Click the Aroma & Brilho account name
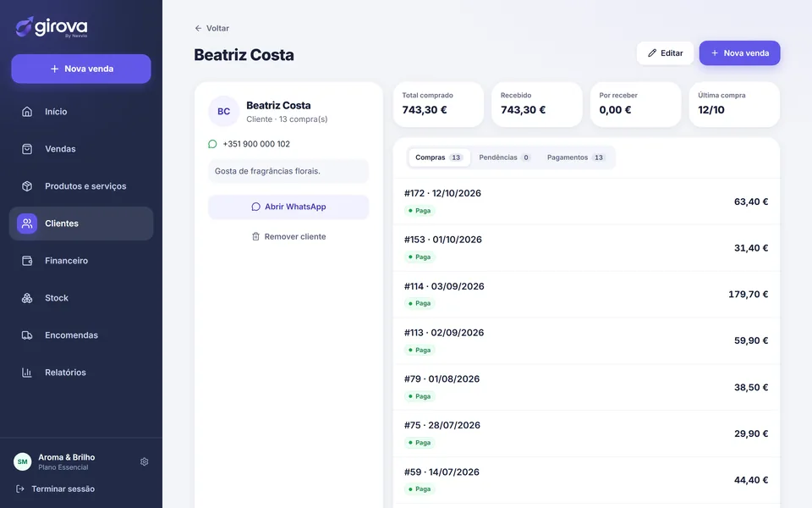Viewport: 812px width, 508px height. pyautogui.click(x=66, y=457)
